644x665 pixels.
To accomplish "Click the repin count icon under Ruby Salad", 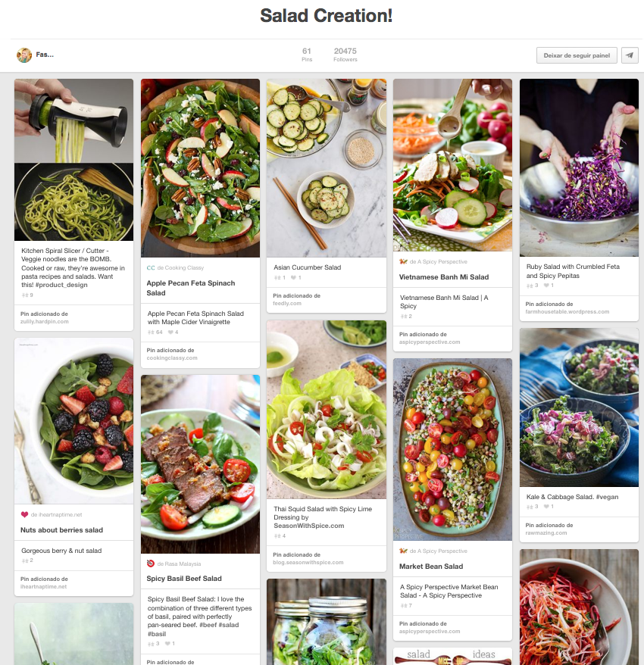I will [530, 286].
